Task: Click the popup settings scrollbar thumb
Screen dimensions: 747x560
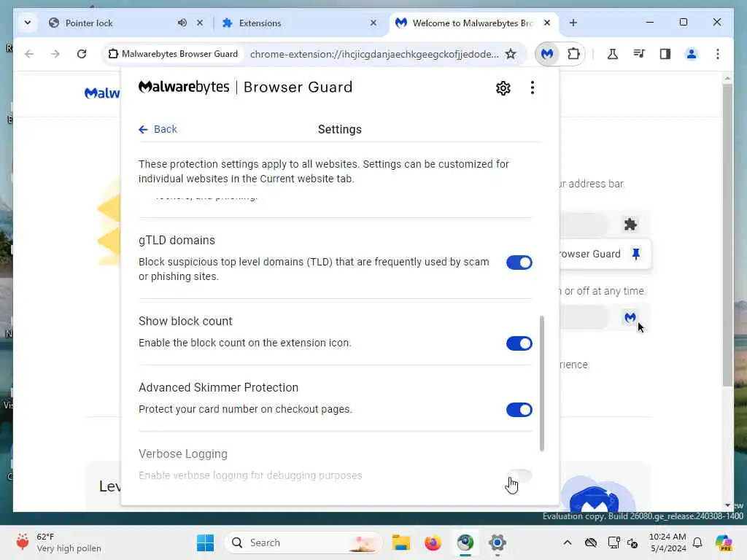Action: (542, 384)
